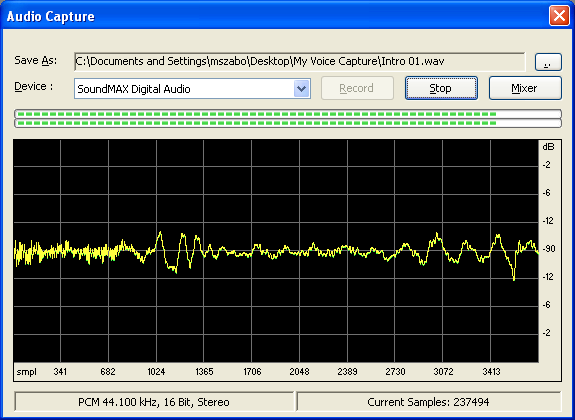
Task: Click the 3072 sample marker on the axis
Action: coord(443,372)
